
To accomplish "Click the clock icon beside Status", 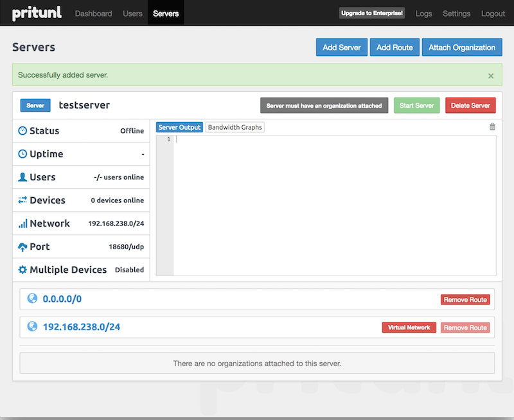I will point(22,131).
